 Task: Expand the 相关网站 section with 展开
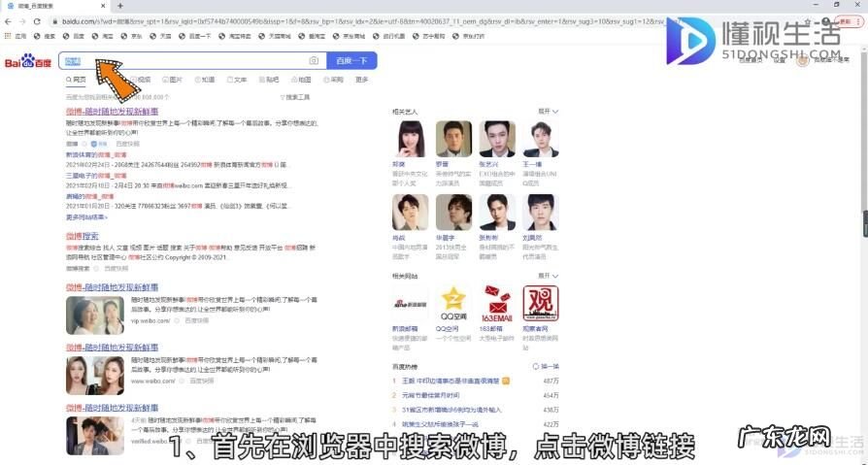coord(548,276)
